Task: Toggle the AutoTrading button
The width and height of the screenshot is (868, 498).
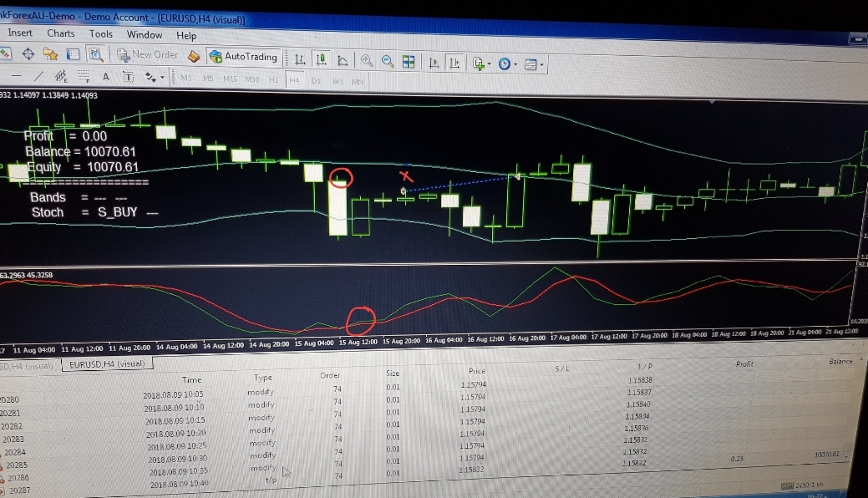Action: [244, 57]
